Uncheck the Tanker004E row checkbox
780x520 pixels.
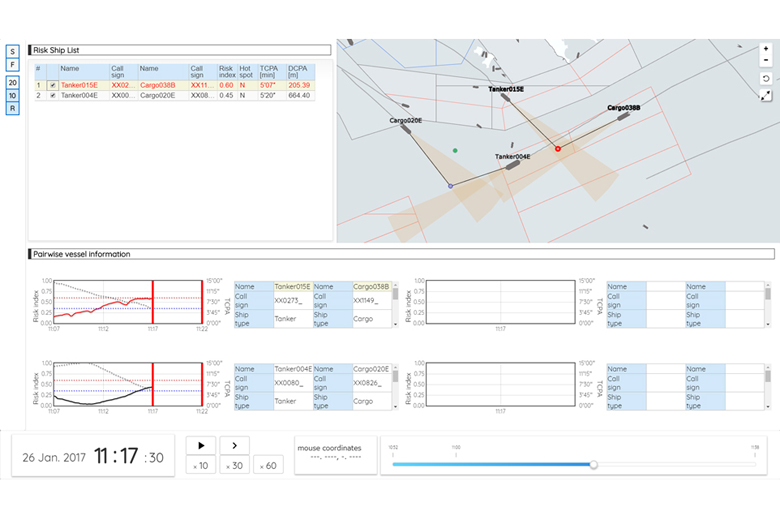[52, 96]
